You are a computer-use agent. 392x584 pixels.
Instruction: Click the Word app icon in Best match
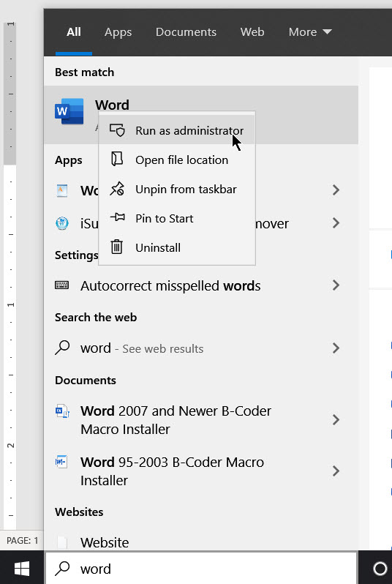click(x=69, y=111)
